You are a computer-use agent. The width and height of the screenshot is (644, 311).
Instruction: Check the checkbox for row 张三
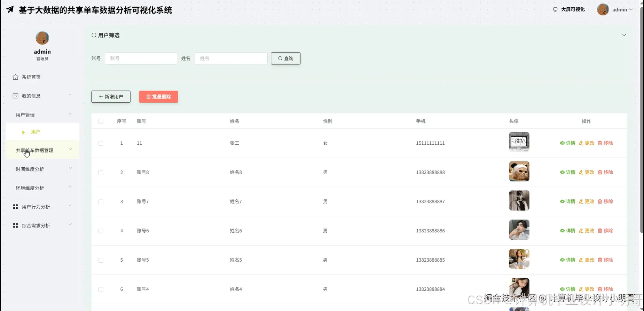point(101,143)
